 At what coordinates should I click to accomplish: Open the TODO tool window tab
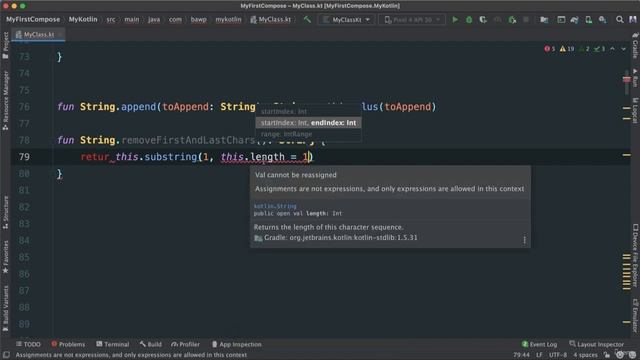(x=28, y=344)
